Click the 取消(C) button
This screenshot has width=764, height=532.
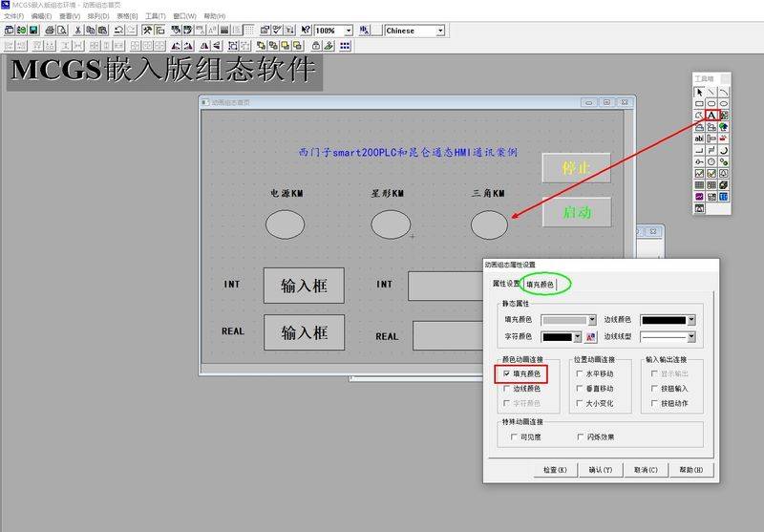(x=646, y=470)
